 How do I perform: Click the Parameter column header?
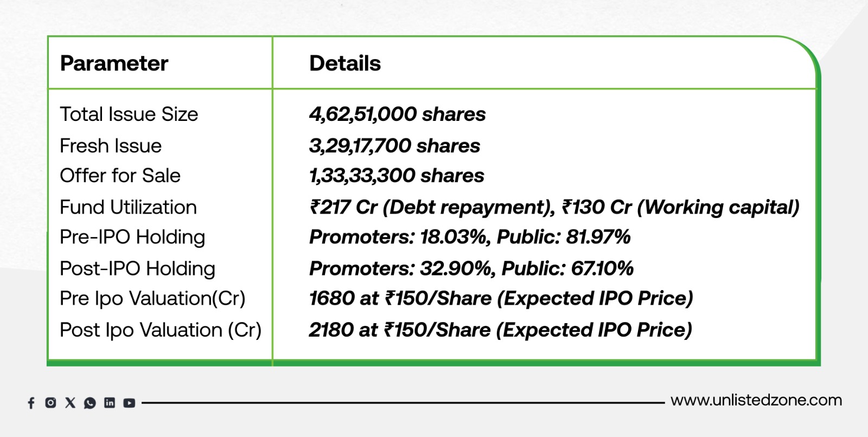[x=114, y=63]
